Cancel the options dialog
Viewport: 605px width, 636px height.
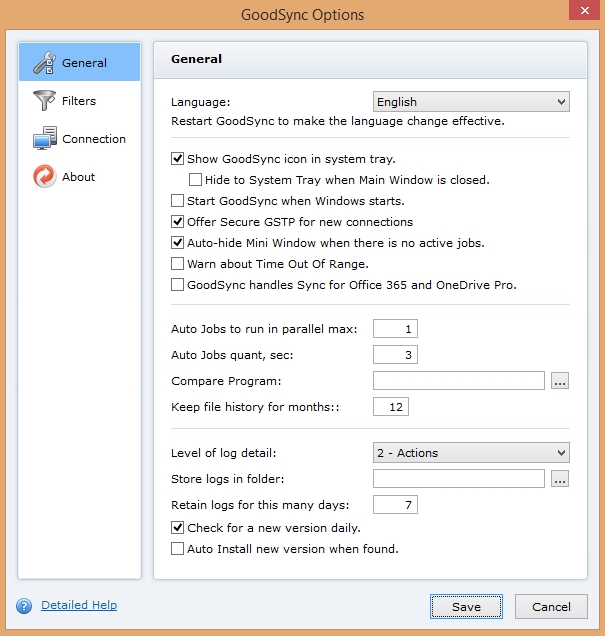click(551, 607)
